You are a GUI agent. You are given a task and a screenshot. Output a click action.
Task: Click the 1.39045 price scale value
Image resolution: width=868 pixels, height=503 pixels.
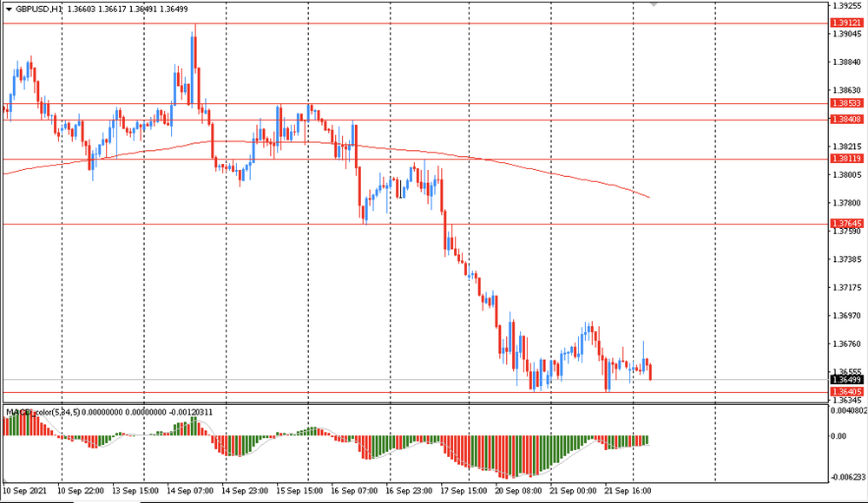[x=847, y=34]
